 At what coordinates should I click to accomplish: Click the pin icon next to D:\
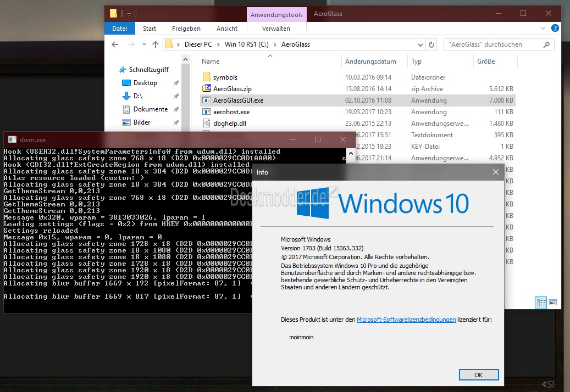tap(176, 96)
